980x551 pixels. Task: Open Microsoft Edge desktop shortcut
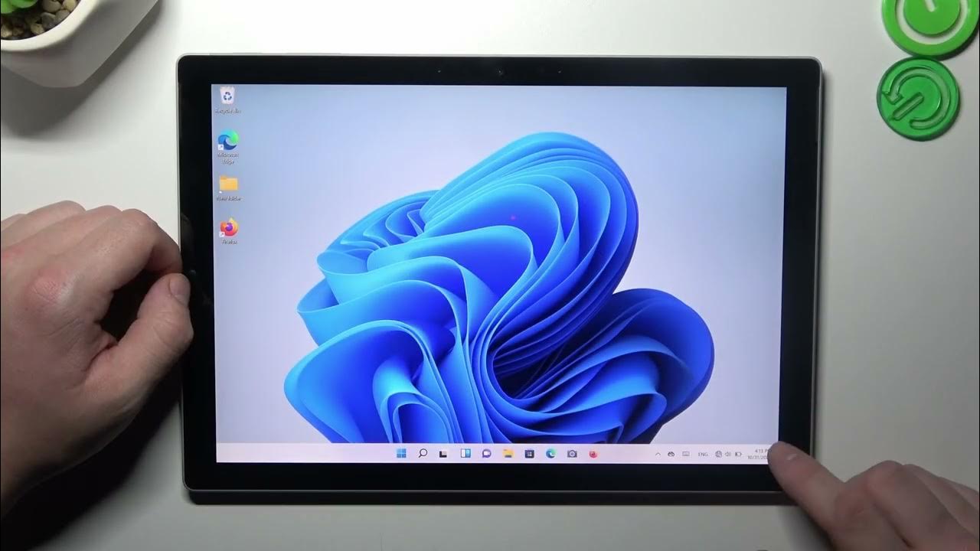[228, 143]
